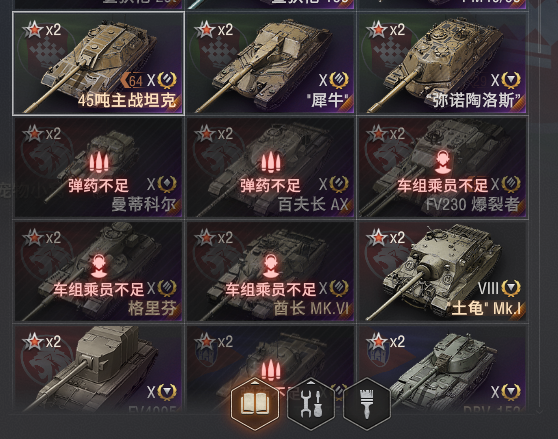Screen dimensions: 558x439
Task: Select the FV4005 tank card in bottom row
Action: 98,368
